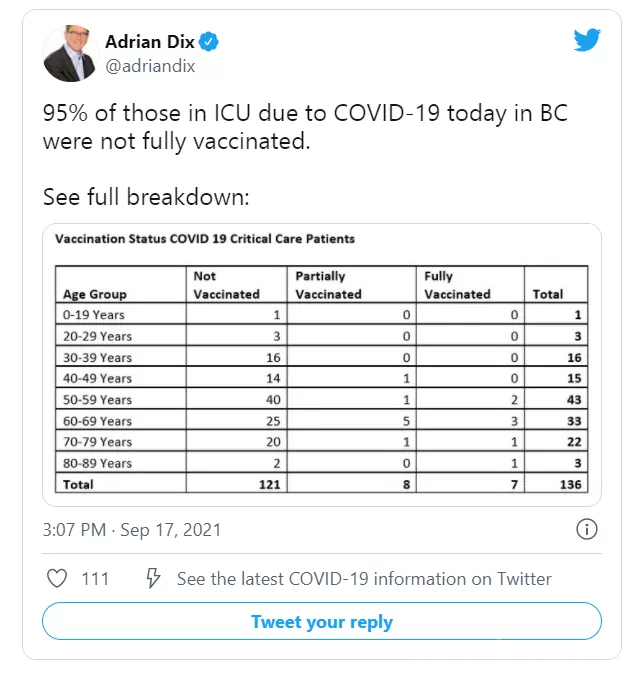This screenshot has height=675, width=637.
Task: Open the @adriandix handle link
Action: pos(150,66)
